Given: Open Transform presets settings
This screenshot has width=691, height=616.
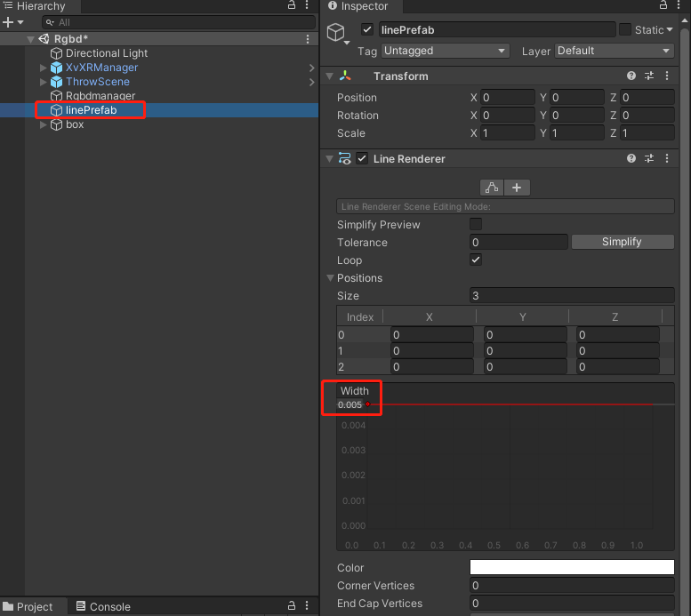Looking at the screenshot, I should coord(649,76).
